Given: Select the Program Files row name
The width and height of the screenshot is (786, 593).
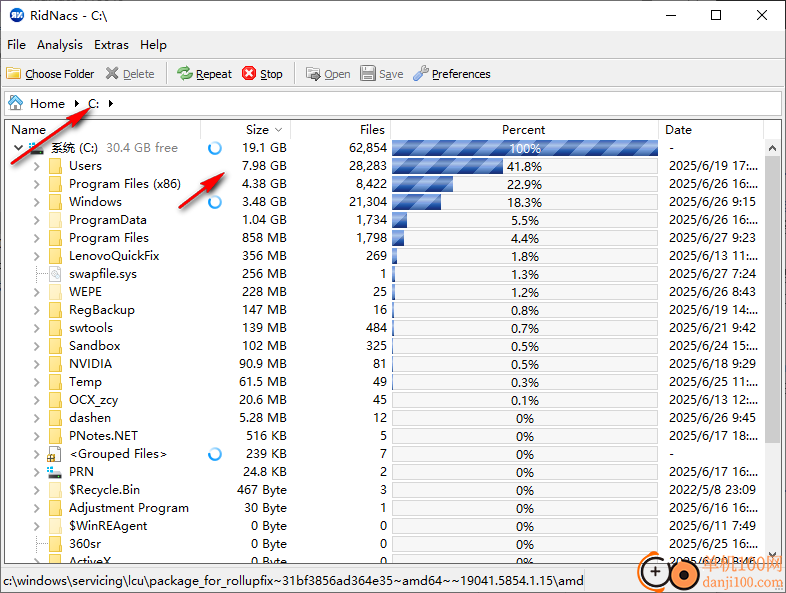Looking at the screenshot, I should (109, 238).
